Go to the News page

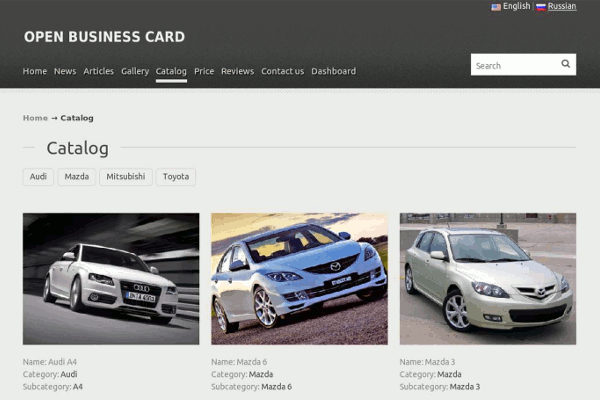[65, 71]
